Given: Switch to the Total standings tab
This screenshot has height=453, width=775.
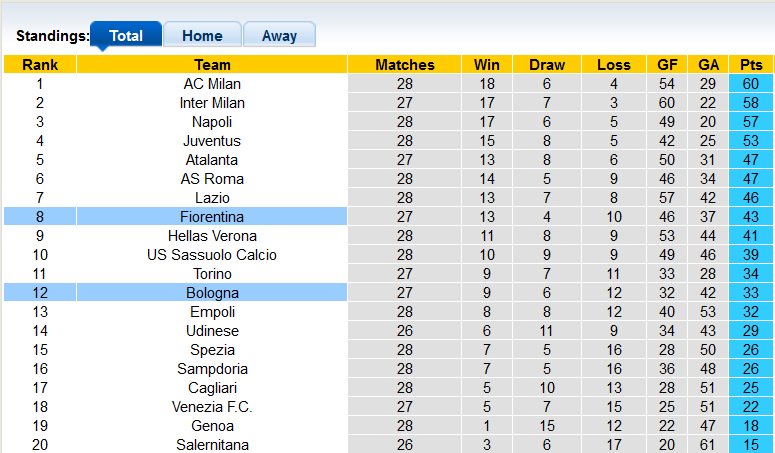Looking at the screenshot, I should point(126,35).
